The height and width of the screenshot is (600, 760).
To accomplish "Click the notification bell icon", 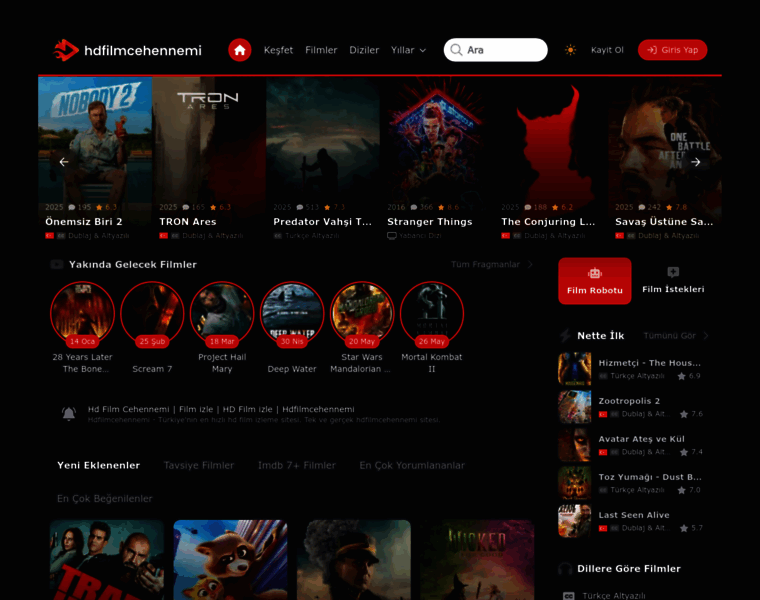I will click(69, 414).
